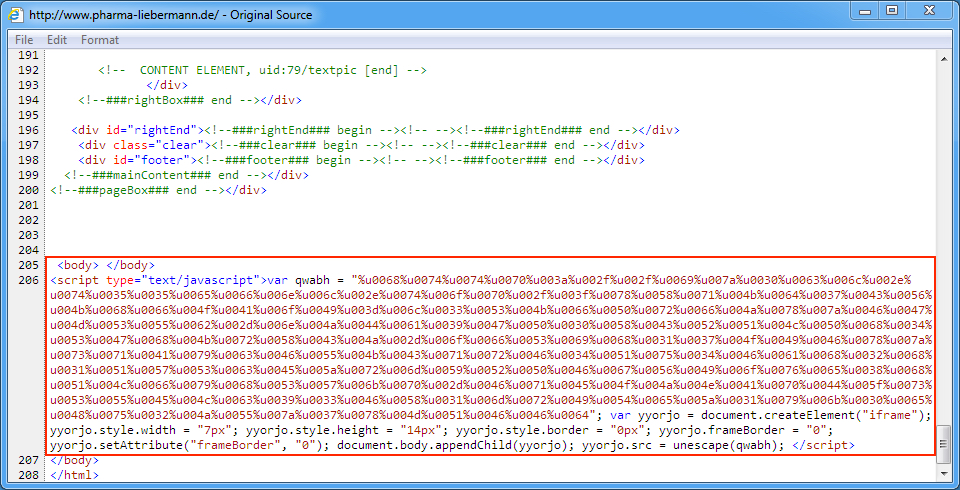
Task: Click the 'CONTENT ELEMENT, uid:79/textpic [end]' comment
Action: coord(262,70)
